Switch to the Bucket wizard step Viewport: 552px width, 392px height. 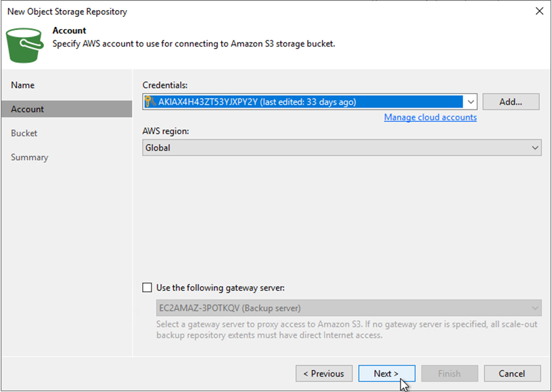point(24,133)
